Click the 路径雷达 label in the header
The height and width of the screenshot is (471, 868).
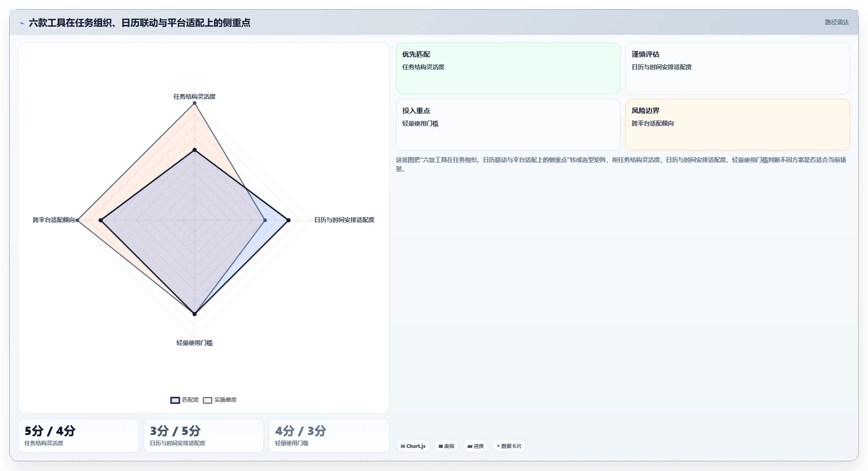837,22
